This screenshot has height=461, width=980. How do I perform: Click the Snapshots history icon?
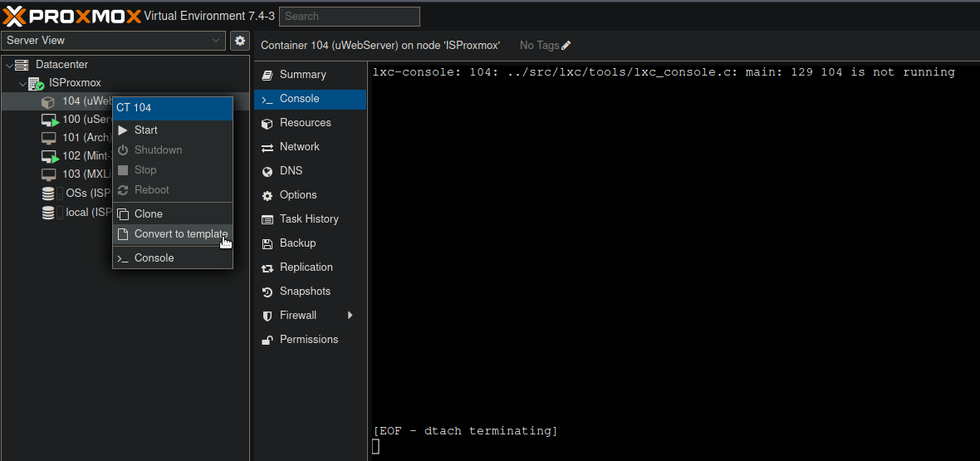[x=267, y=292]
